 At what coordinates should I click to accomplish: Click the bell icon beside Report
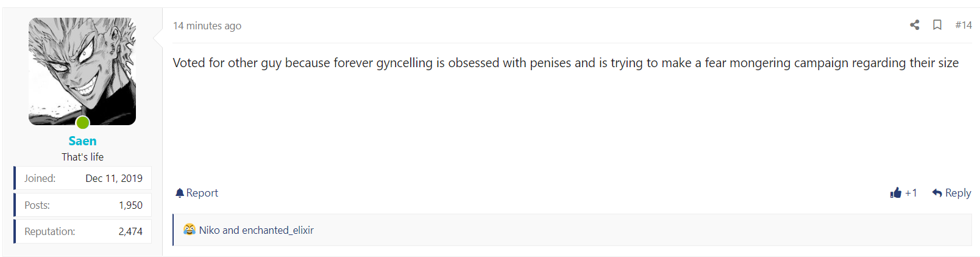coord(180,193)
